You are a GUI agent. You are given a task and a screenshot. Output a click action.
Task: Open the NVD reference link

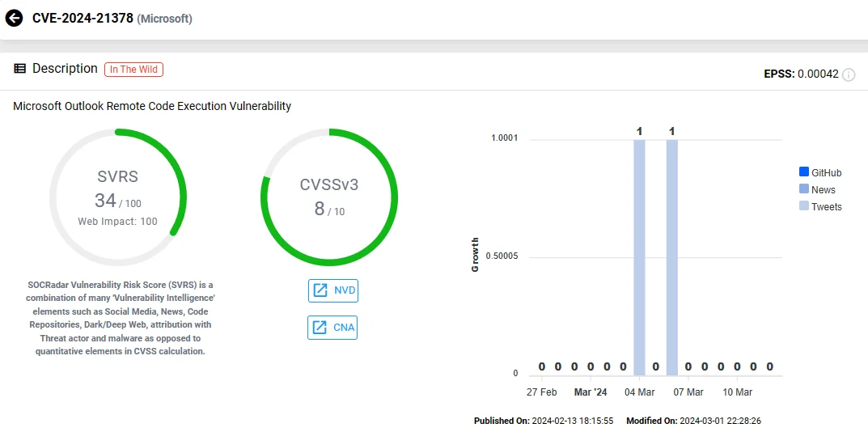click(x=333, y=290)
